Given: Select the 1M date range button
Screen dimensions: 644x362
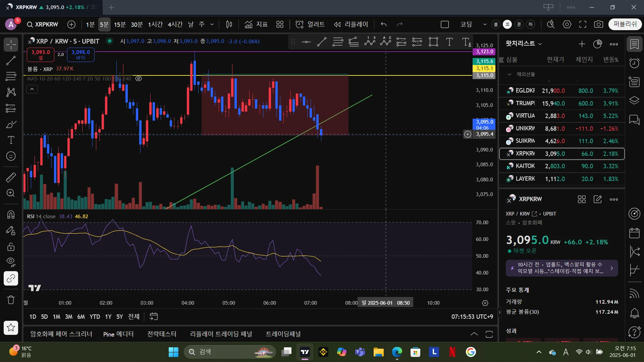Looking at the screenshot, I should tap(56, 317).
